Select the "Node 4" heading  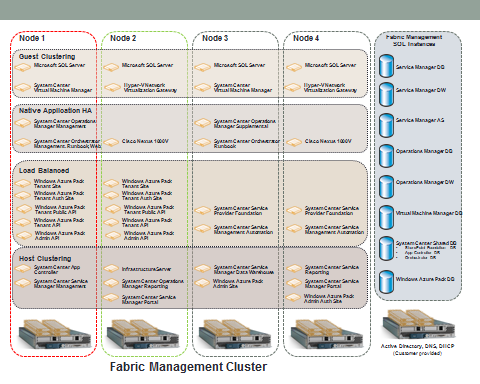[306, 38]
